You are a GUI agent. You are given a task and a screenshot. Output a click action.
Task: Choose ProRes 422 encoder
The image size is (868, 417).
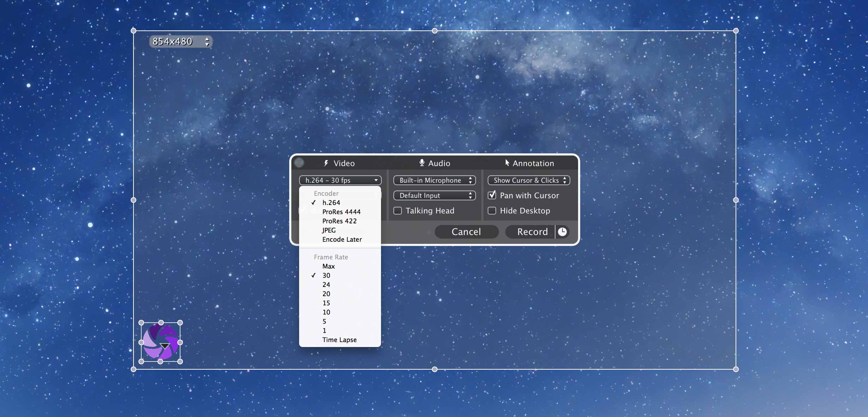pyautogui.click(x=340, y=221)
